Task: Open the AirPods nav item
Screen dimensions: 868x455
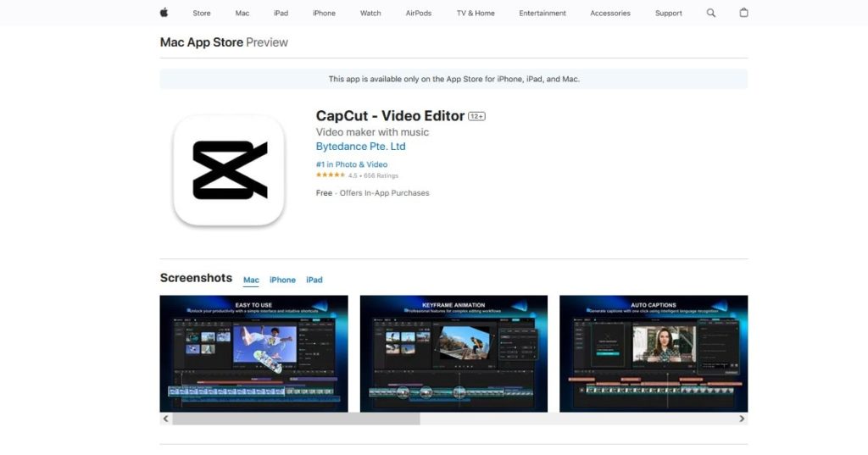Action: (x=419, y=14)
